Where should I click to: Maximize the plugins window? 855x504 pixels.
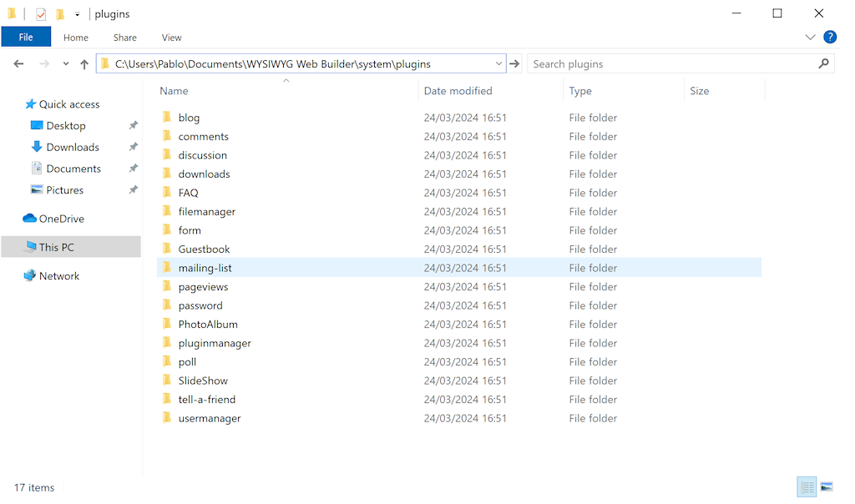(777, 13)
